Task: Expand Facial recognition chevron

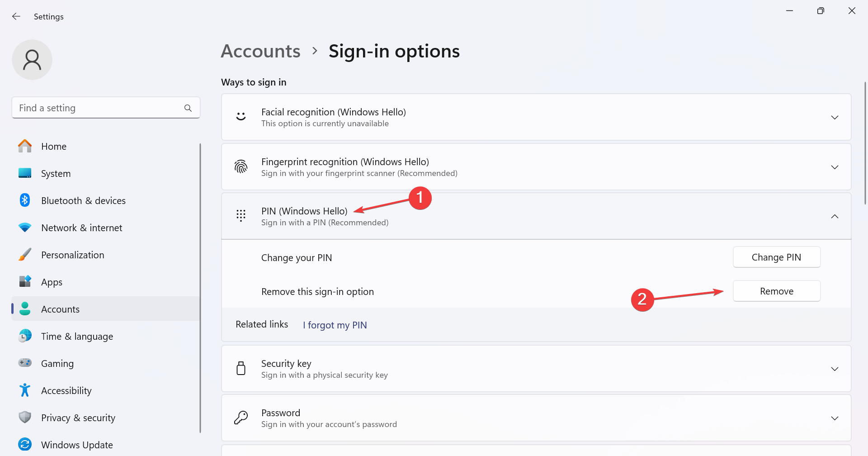Action: [835, 118]
